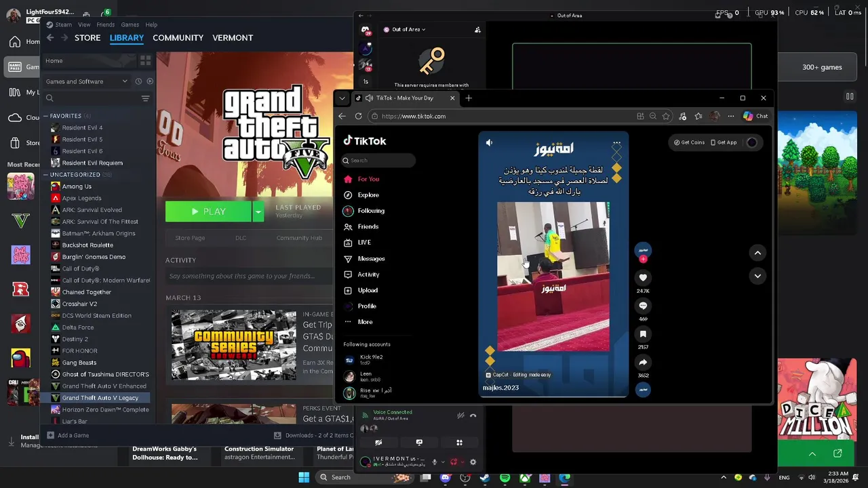Click the TikTok search field
The image size is (868, 488).
point(378,161)
